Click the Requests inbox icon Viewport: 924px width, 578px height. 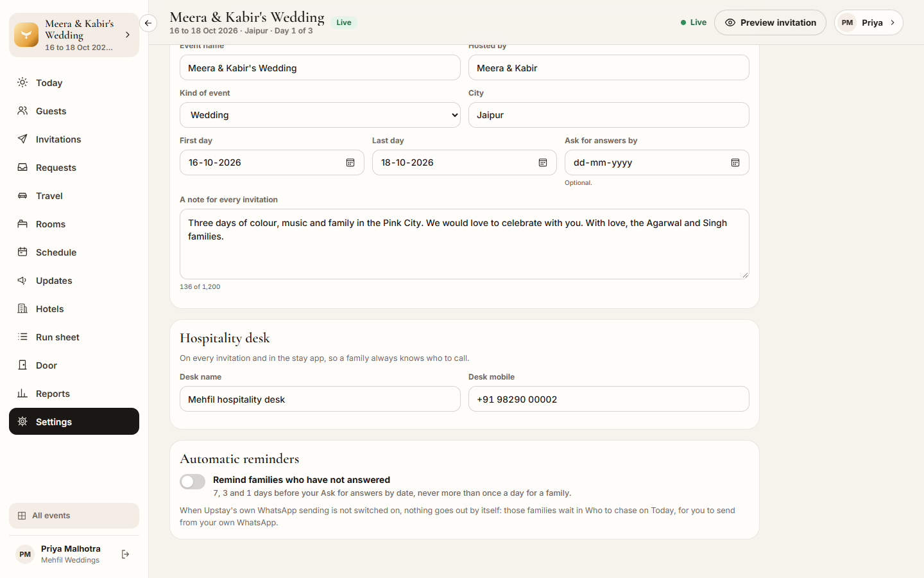click(22, 167)
